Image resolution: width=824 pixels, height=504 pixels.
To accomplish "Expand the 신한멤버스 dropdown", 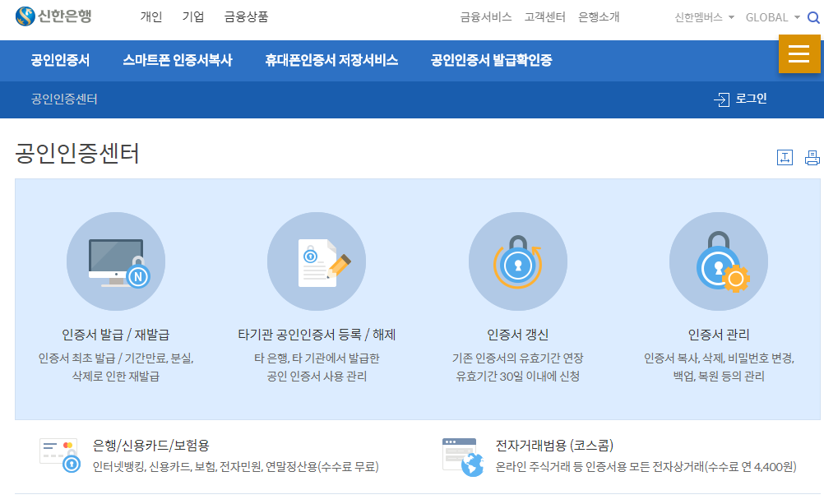I will point(704,17).
